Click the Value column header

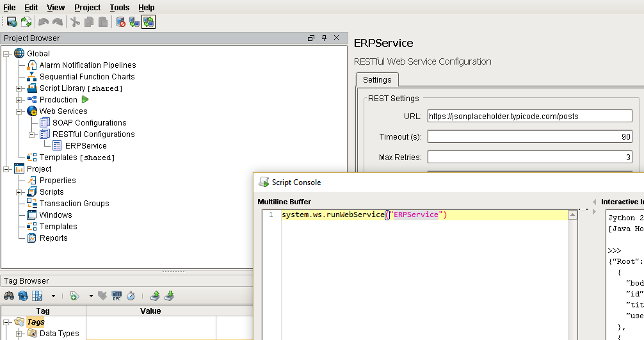click(150, 311)
